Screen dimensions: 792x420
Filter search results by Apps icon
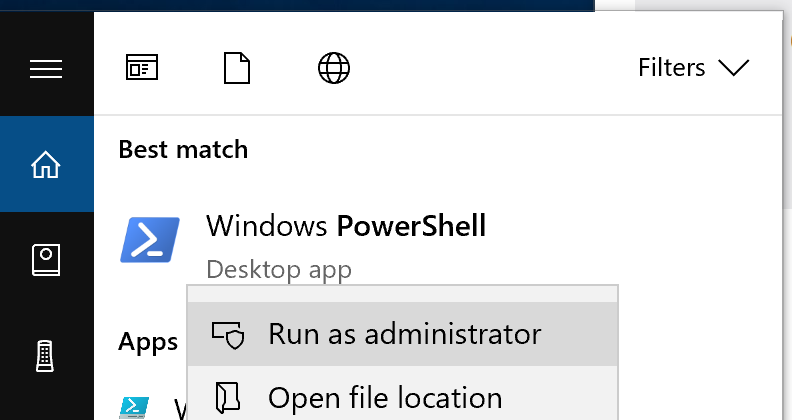pos(142,67)
